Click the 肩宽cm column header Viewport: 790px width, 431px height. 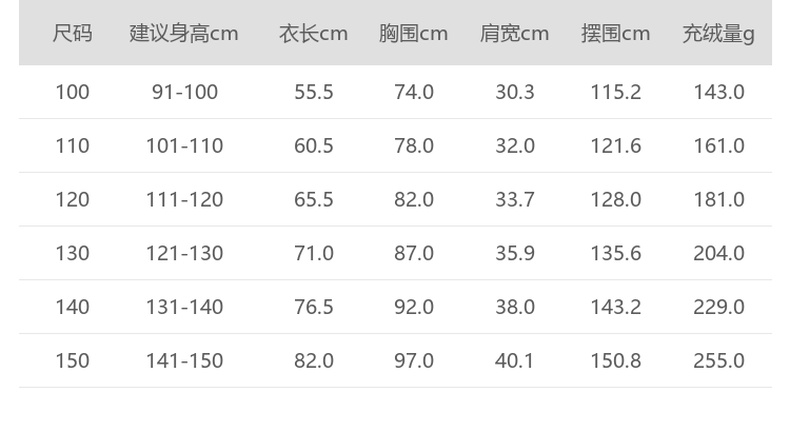point(514,33)
